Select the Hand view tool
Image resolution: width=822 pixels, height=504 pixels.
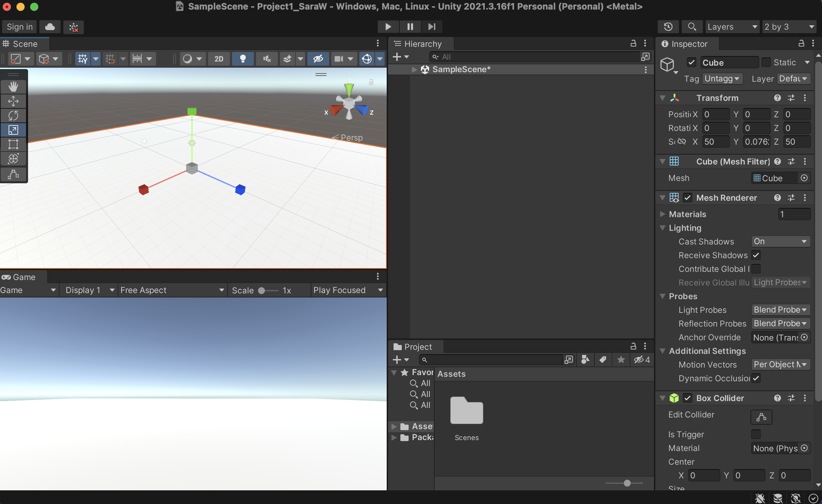pyautogui.click(x=13, y=87)
